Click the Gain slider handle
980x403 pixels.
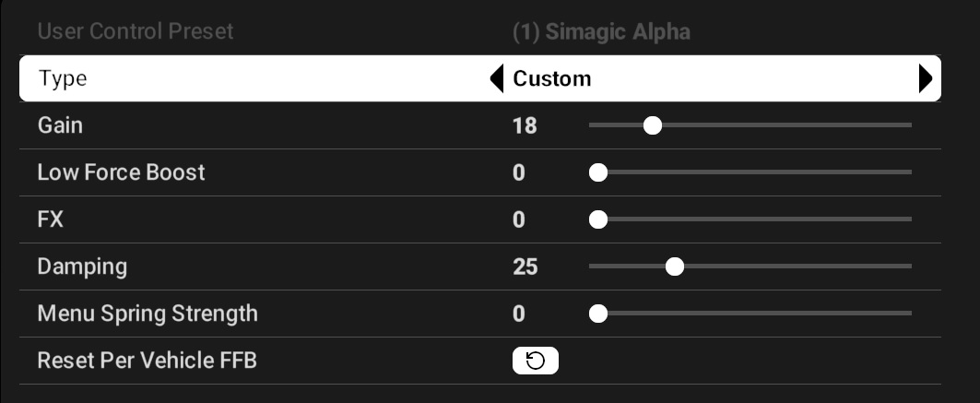[x=653, y=125]
